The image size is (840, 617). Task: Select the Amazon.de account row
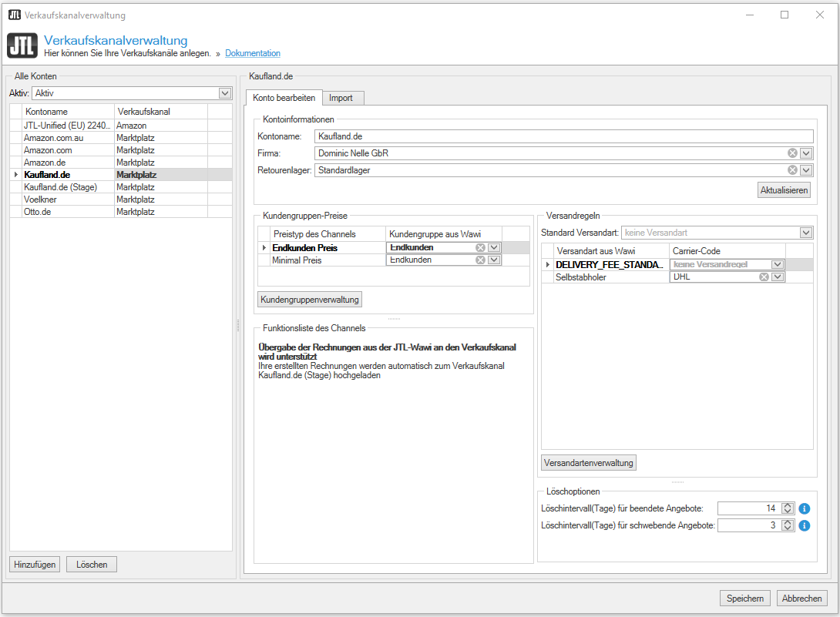(46, 162)
